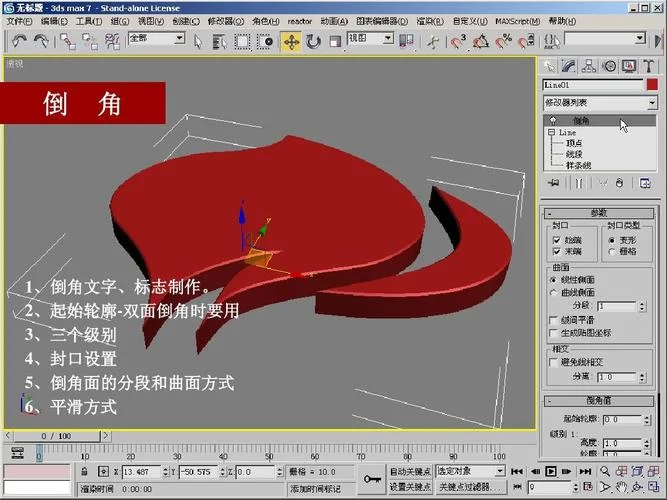The height and width of the screenshot is (500, 667).
Task: Click the object color swatch beside Line01
Action: pyautogui.click(x=652, y=85)
